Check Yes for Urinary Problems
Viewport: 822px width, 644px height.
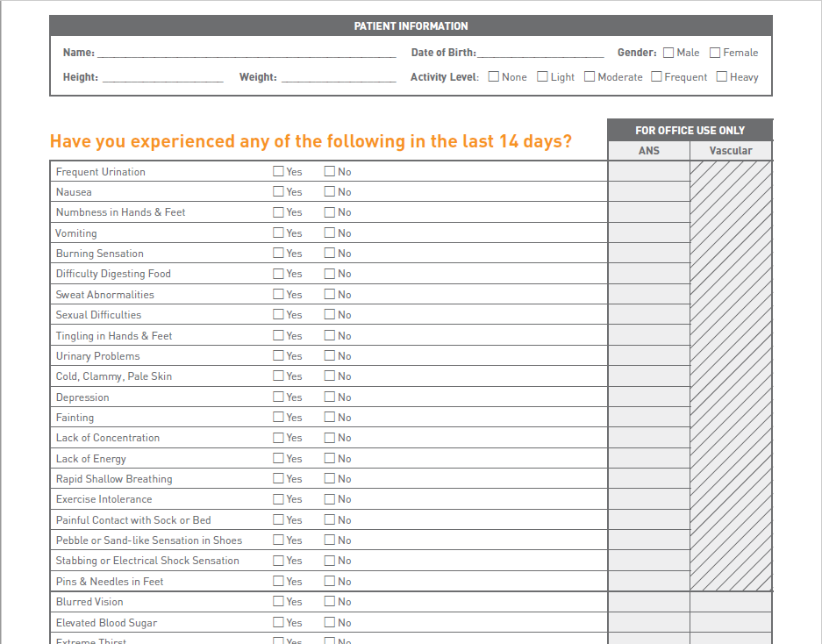point(278,355)
